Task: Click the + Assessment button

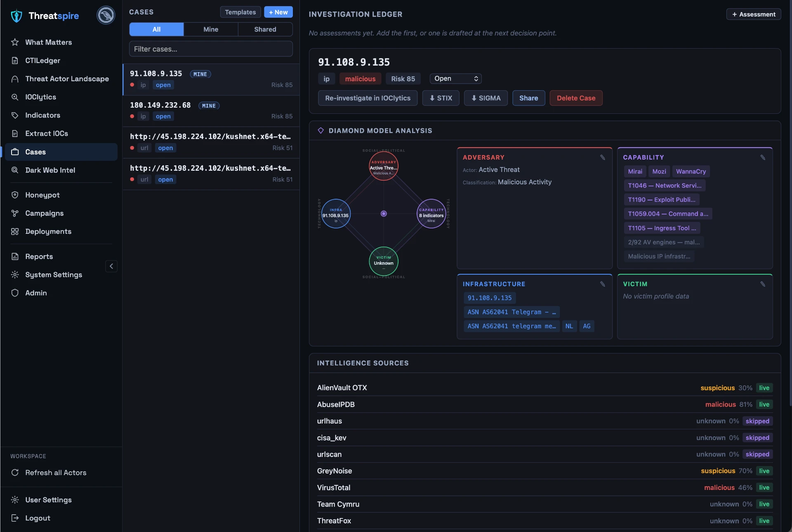Action: coord(754,14)
